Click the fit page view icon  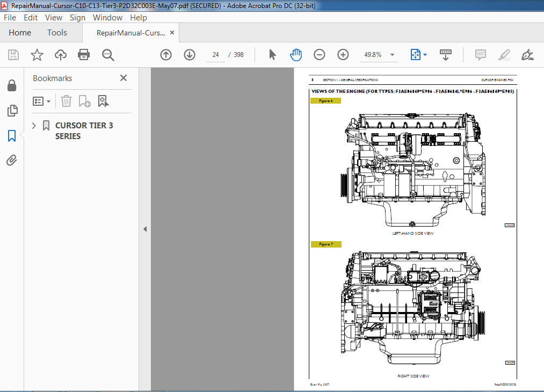pyautogui.click(x=415, y=55)
